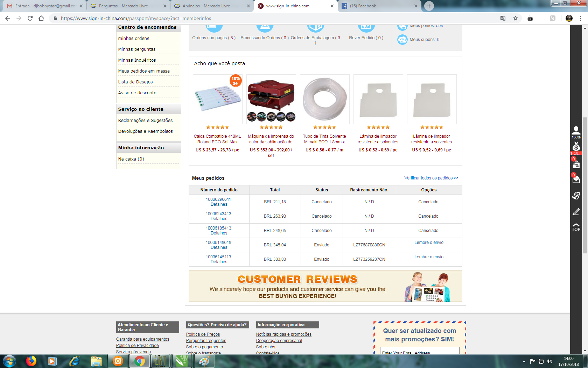Click Verificar todos os pedidos link
Viewport: 588px width, 368px height.
[x=431, y=178]
